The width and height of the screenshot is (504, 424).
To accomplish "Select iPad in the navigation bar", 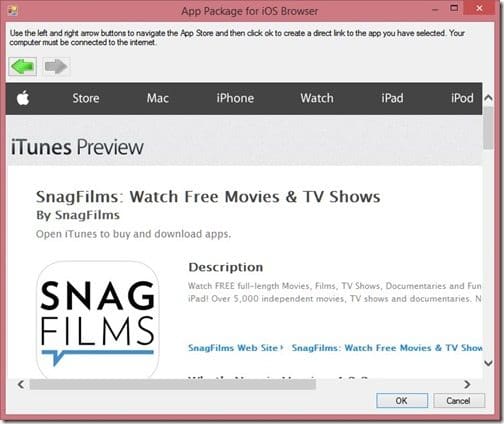I will click(392, 98).
